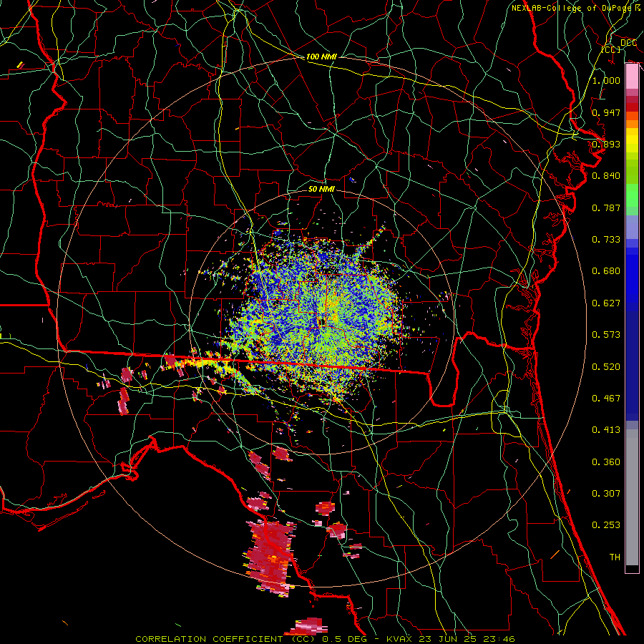Image resolution: width=644 pixels, height=644 pixels.
Task: Pick the gray segment of the color bar
Action: coord(632,497)
